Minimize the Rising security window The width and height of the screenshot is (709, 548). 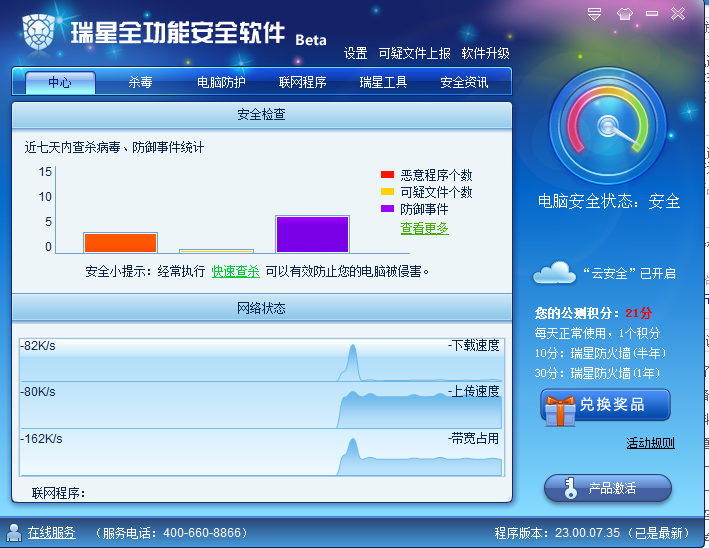[x=652, y=14]
